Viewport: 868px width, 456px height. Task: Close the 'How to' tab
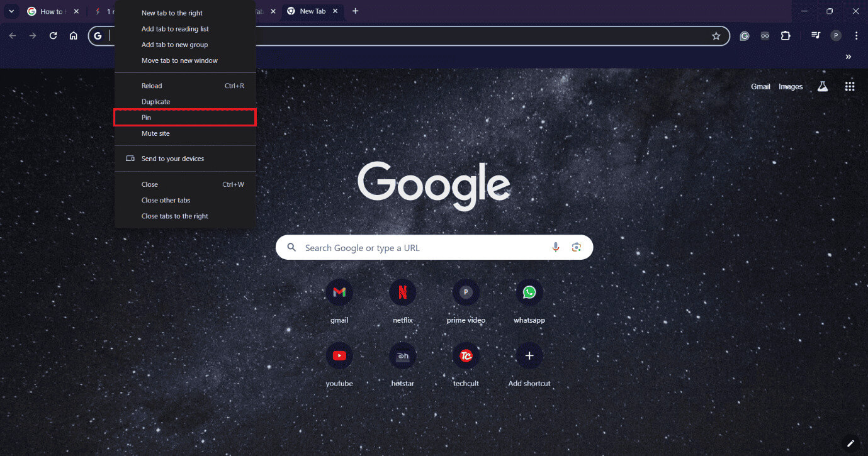[x=76, y=11]
